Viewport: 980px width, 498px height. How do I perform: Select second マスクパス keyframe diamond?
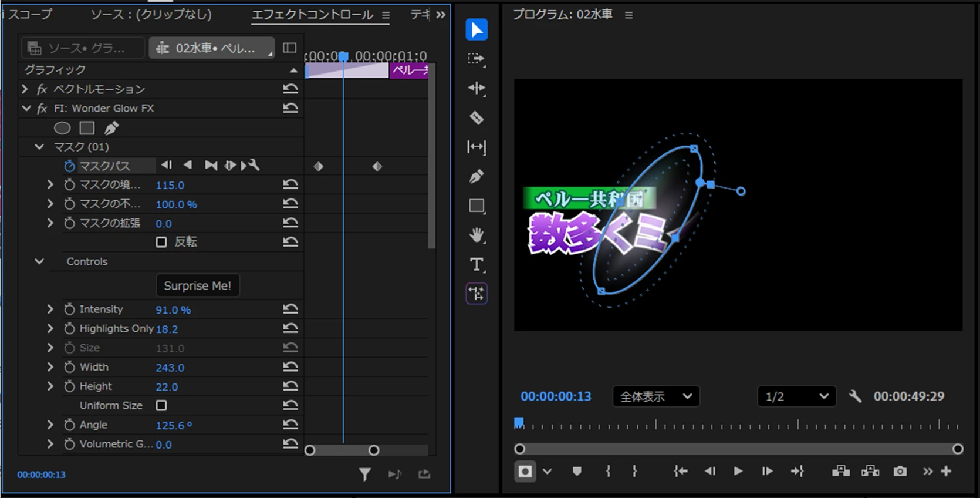pos(377,167)
